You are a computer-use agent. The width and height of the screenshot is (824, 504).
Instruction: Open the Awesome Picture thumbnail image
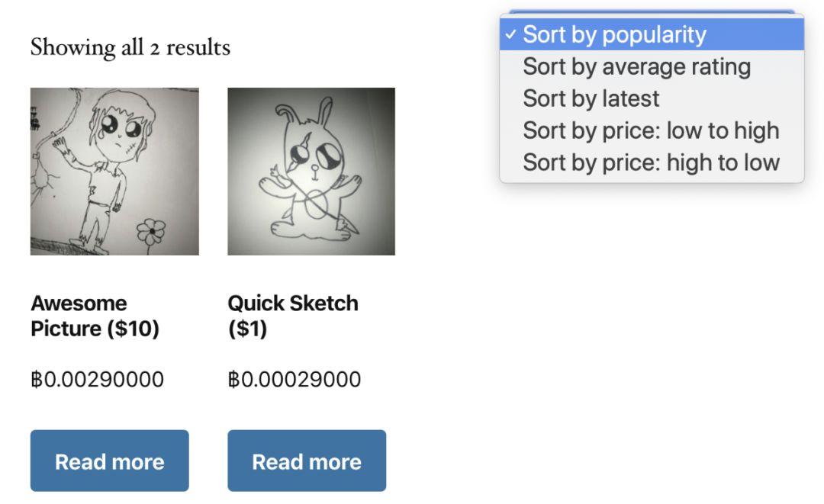(114, 172)
